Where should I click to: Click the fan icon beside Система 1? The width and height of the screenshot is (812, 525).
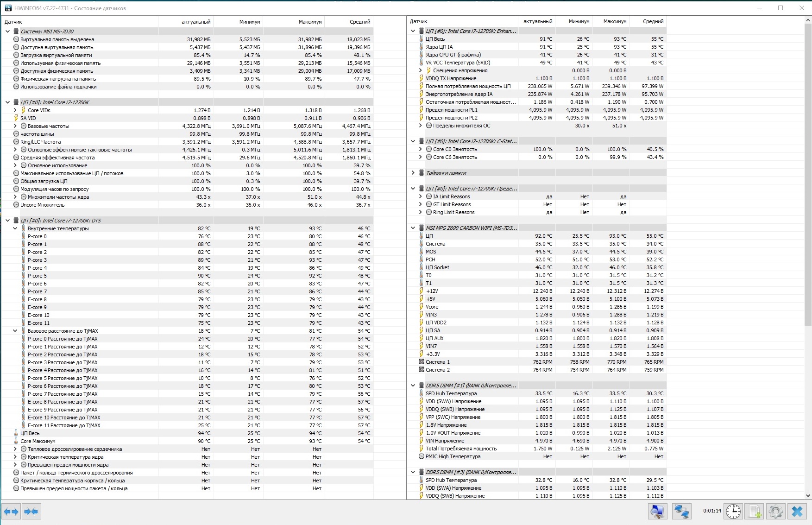coord(421,362)
